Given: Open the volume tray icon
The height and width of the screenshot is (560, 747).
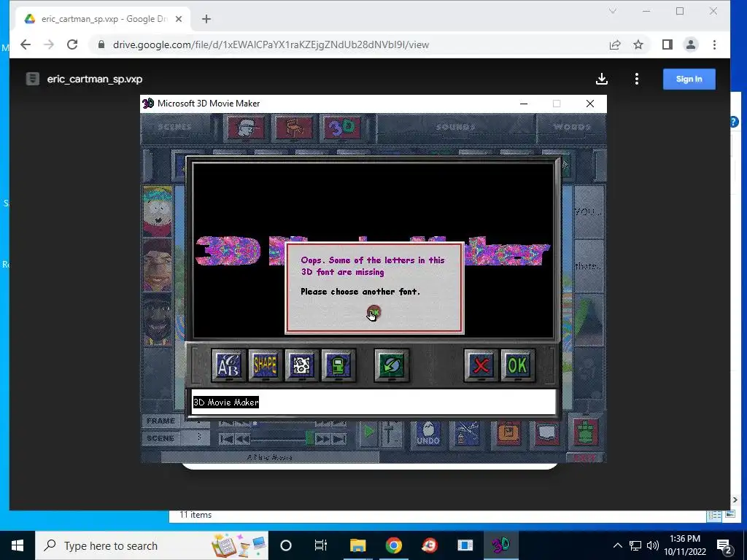Looking at the screenshot, I should pos(653,545).
